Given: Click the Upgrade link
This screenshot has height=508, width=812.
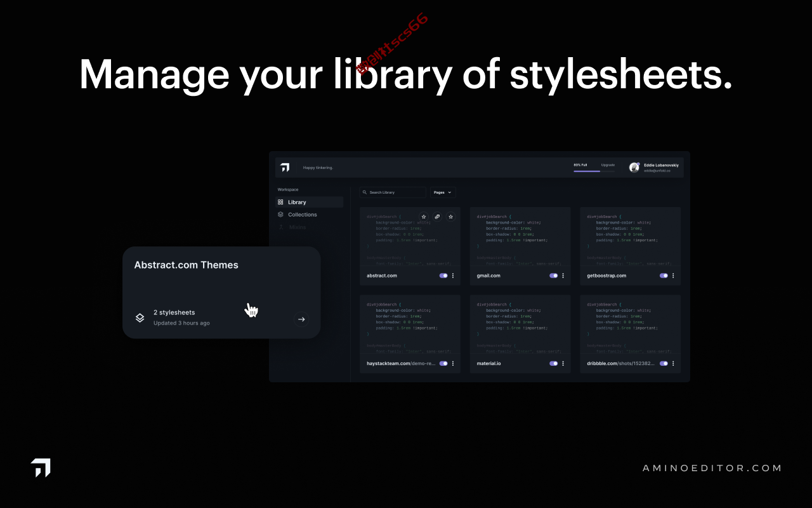Looking at the screenshot, I should pos(608,164).
